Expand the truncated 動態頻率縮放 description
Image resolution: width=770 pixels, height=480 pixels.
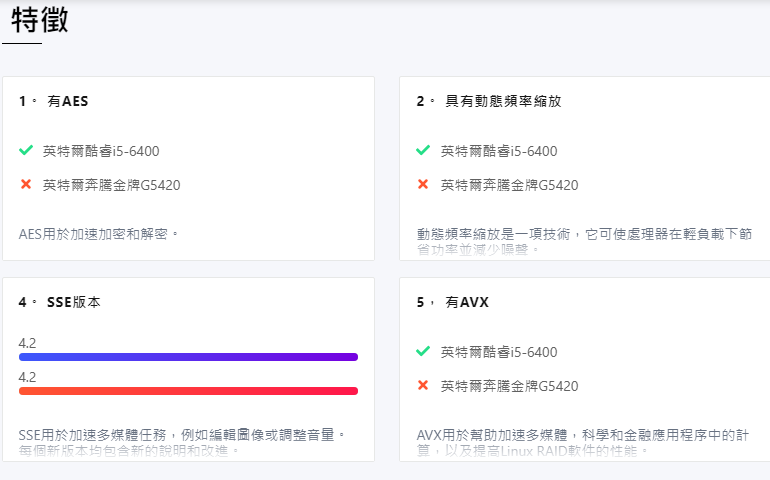tap(584, 240)
